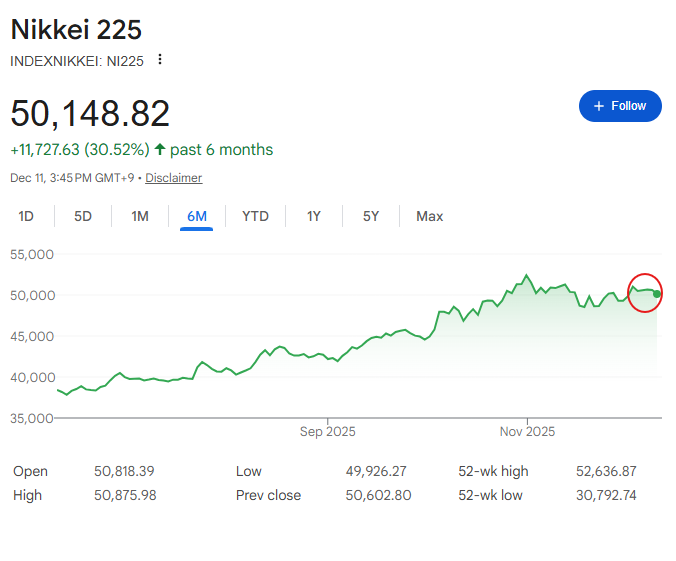The width and height of the screenshot is (676, 561).
Task: Switch to the 1D time range
Action: [26, 216]
